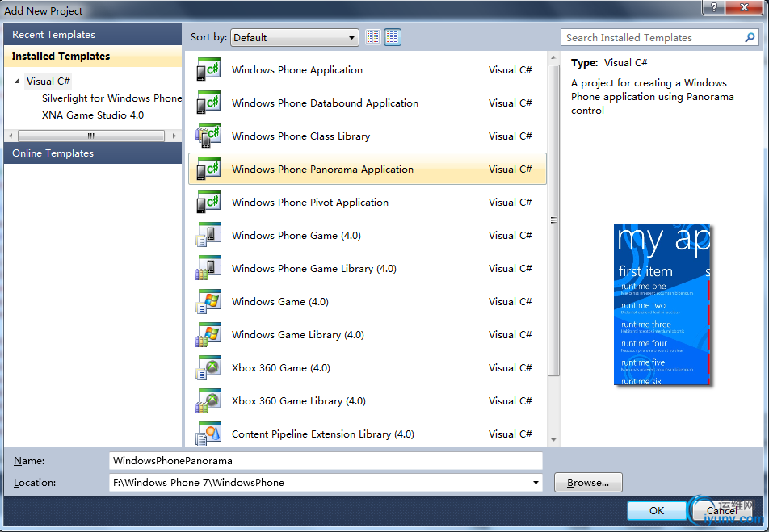769x532 pixels.
Task: Open the Location path dropdown arrow
Action: coord(536,483)
